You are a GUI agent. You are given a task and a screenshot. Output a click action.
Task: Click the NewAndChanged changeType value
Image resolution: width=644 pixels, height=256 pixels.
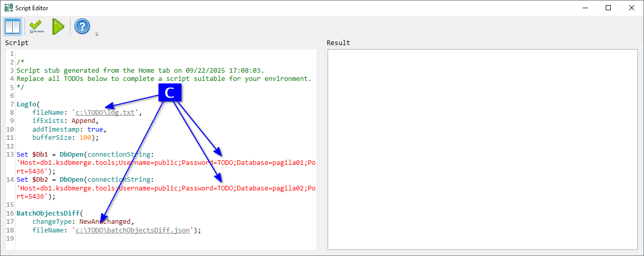coord(106,222)
